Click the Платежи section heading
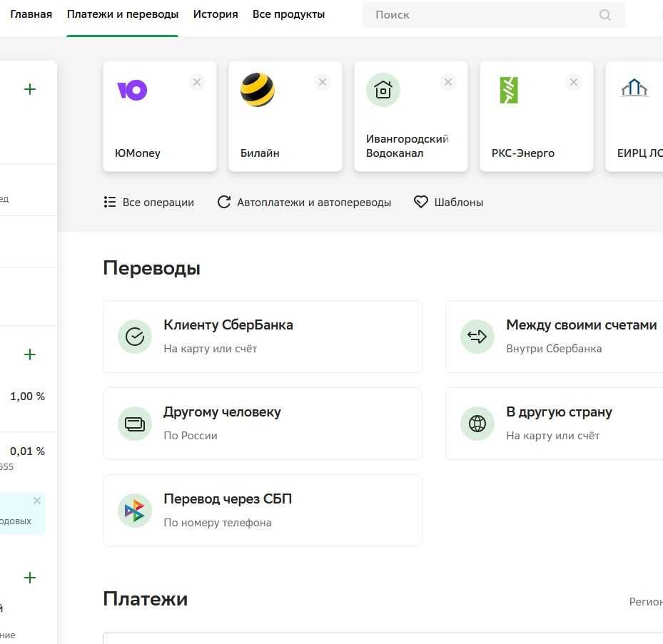The image size is (663, 644). 146,599
